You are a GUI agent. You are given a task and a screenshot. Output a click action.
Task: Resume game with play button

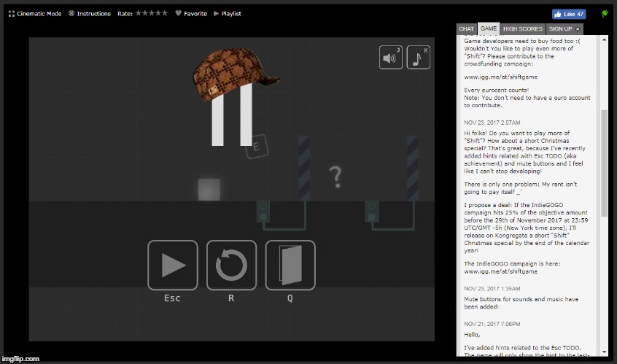(172, 265)
